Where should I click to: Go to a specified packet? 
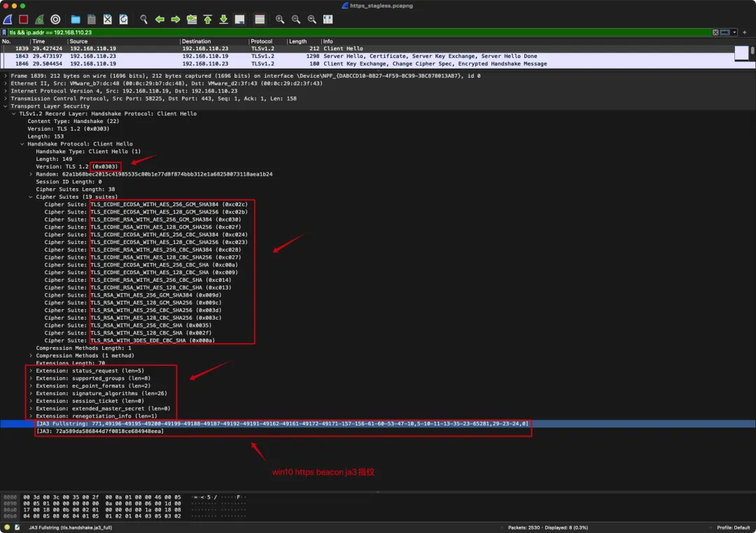(x=192, y=20)
